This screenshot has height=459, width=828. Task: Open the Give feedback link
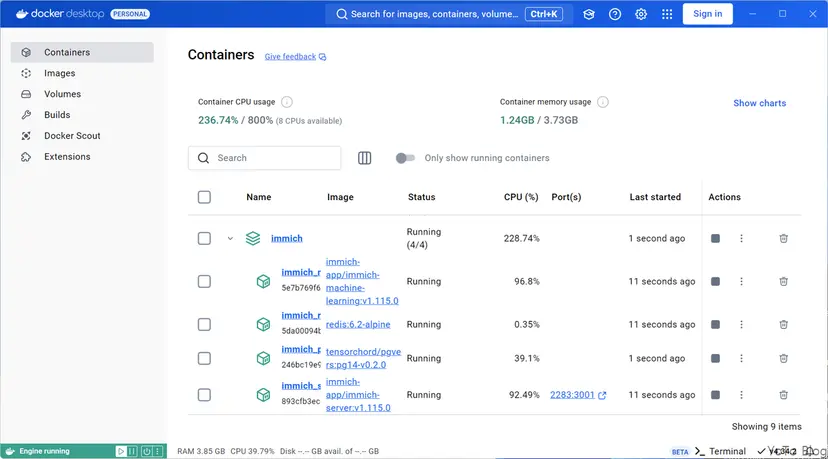pos(295,57)
